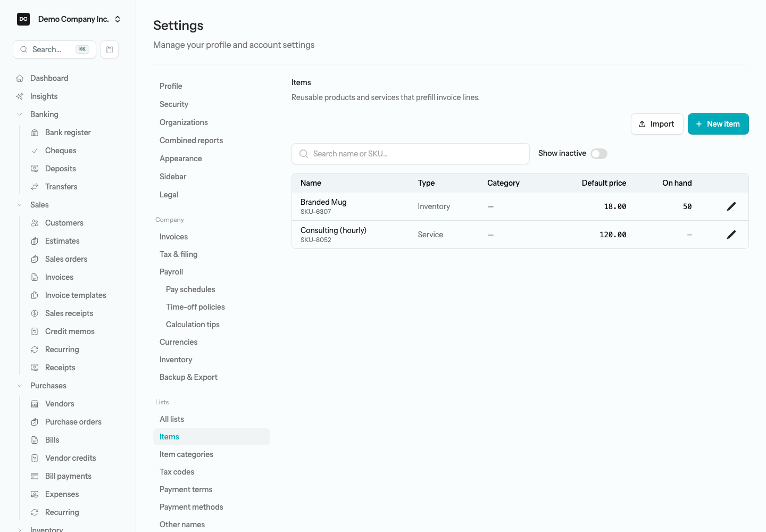Click the SKU-8052 text
Image resolution: width=766 pixels, height=532 pixels.
(x=316, y=240)
